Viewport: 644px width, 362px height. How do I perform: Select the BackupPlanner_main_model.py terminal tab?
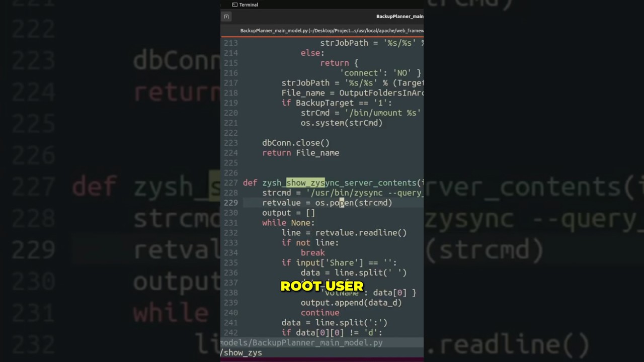(332, 31)
